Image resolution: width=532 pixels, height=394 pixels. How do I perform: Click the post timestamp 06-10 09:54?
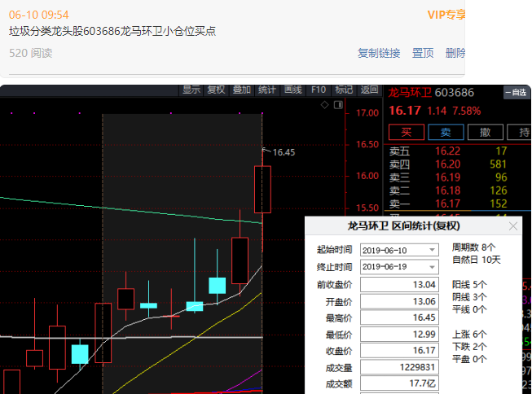(38, 15)
